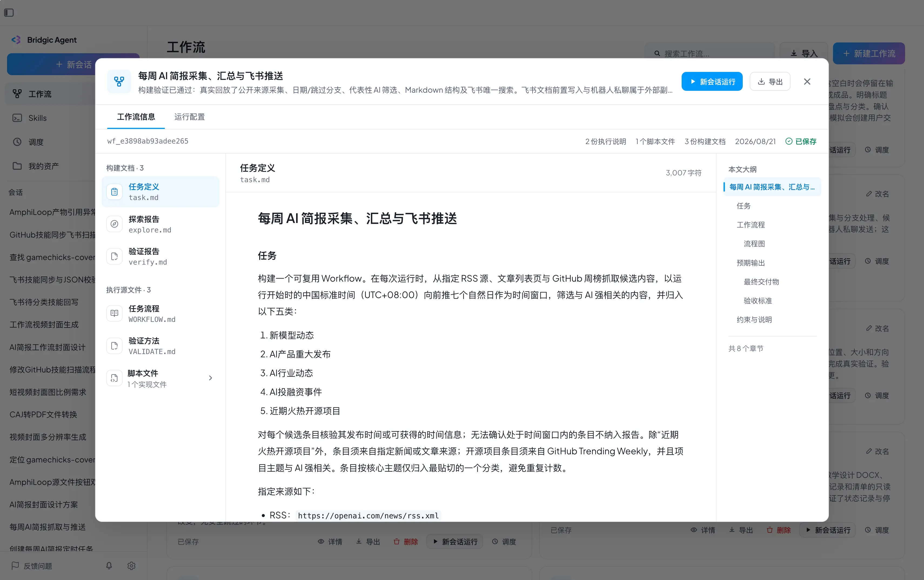The height and width of the screenshot is (580, 924).
Task: Close the workflow detail dialog
Action: point(807,81)
